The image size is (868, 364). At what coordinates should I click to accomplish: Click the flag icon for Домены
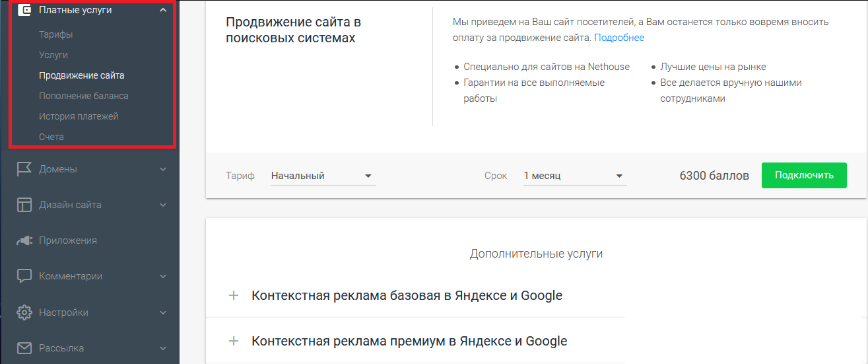click(24, 169)
